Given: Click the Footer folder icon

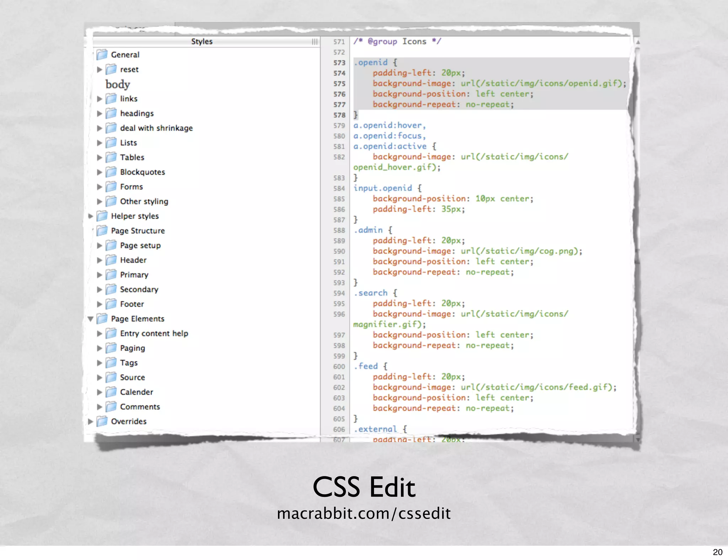Looking at the screenshot, I should pos(111,304).
